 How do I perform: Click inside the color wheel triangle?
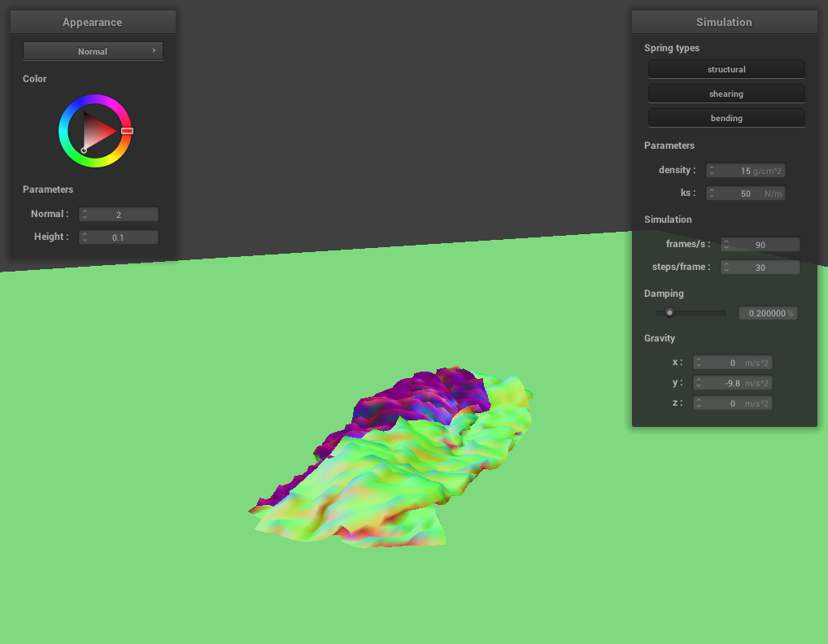(x=96, y=131)
